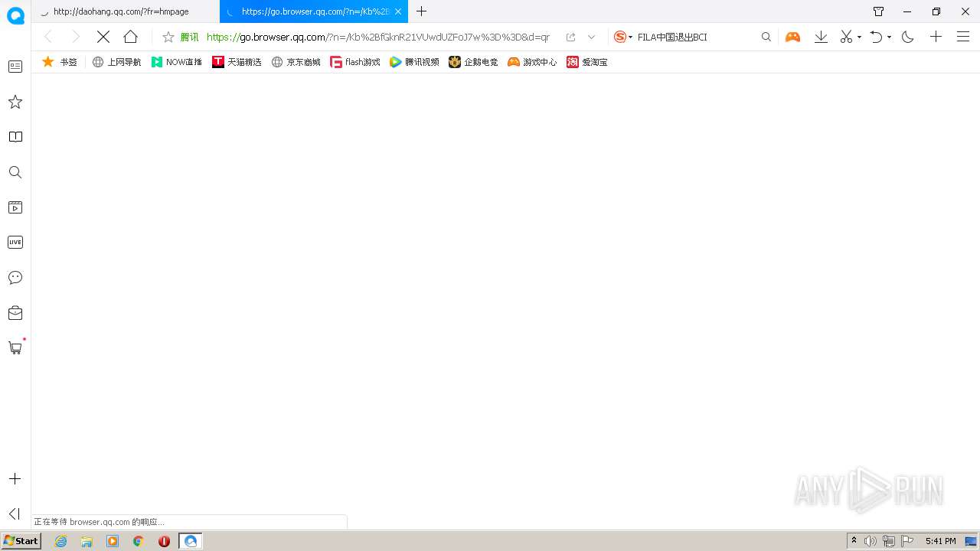Open the browser main menu

point(963,37)
